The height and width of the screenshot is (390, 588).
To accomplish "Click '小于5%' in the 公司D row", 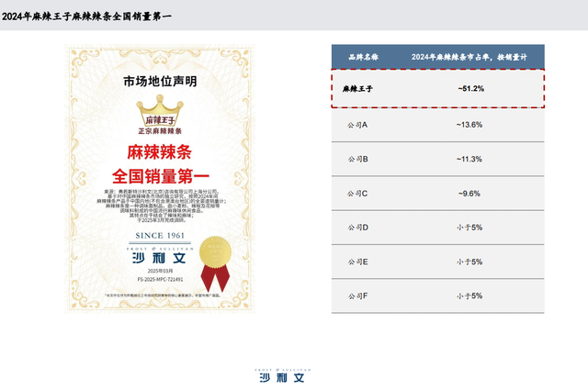I will click(469, 228).
